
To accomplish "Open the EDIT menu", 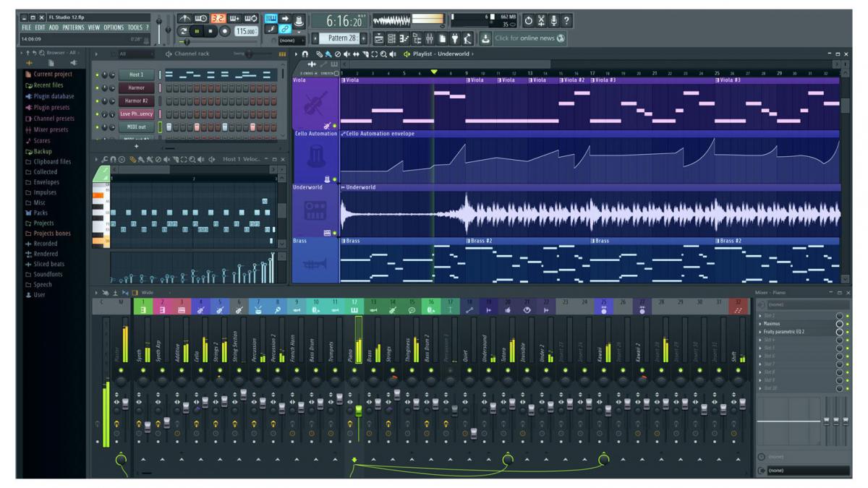I will point(41,27).
